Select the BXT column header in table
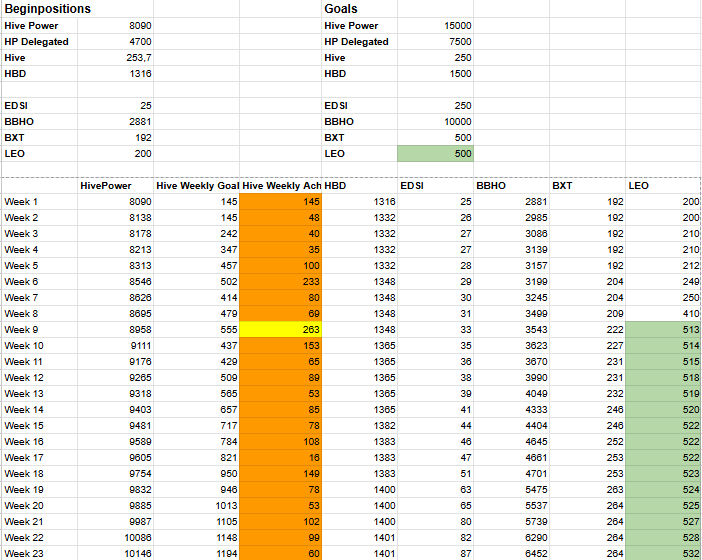Image resolution: width=702 pixels, height=560 pixels. (587, 186)
